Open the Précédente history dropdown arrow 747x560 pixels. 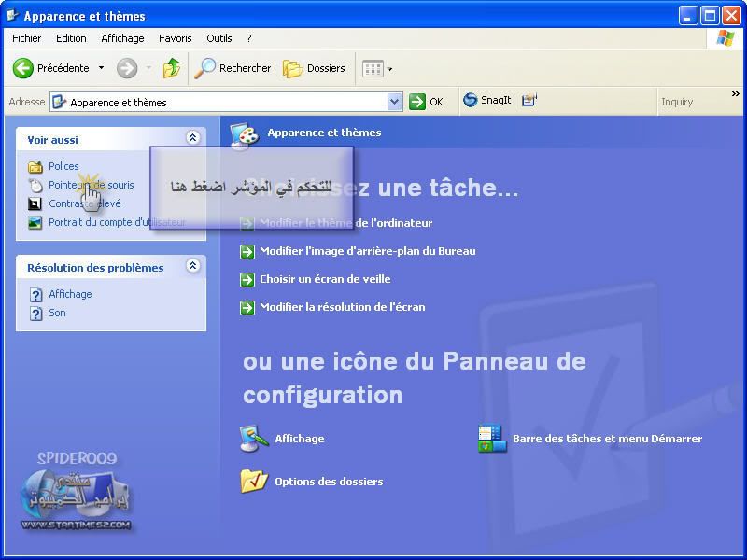point(101,68)
